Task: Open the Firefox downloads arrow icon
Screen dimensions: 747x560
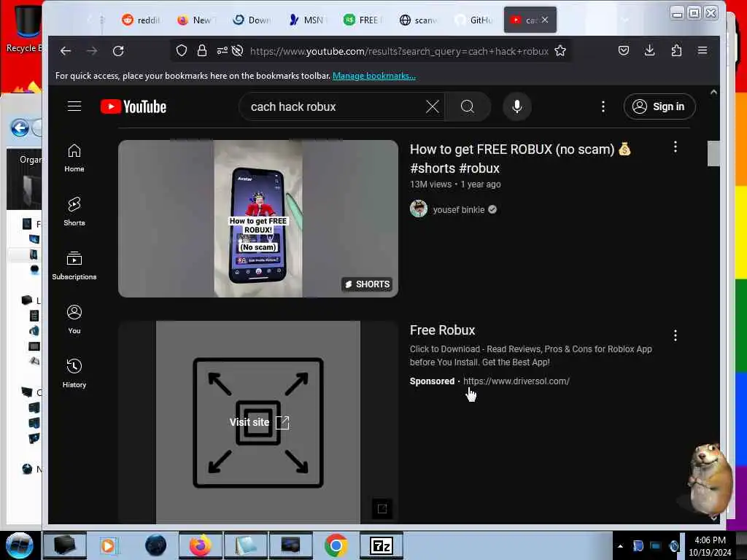Action: (x=649, y=50)
